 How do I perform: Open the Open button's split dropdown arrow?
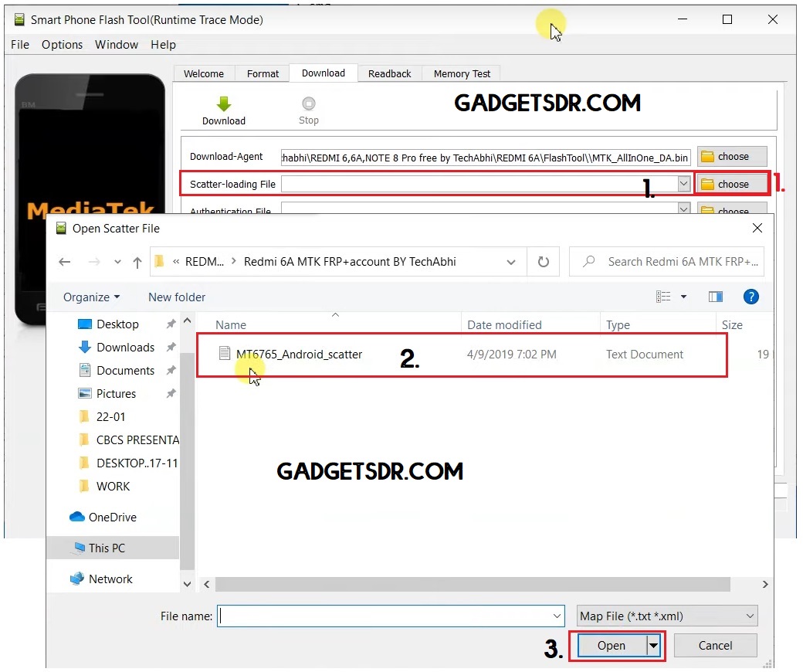(653, 645)
